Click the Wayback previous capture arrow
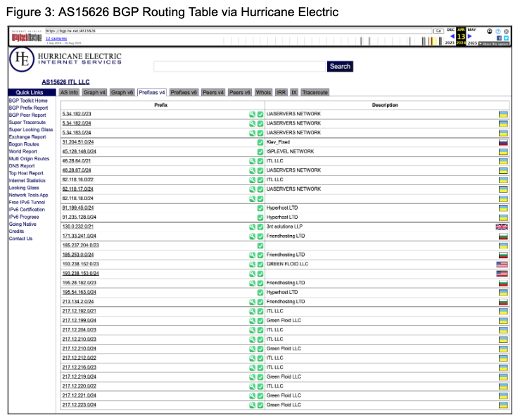This screenshot has height=420, width=520. (452, 36)
